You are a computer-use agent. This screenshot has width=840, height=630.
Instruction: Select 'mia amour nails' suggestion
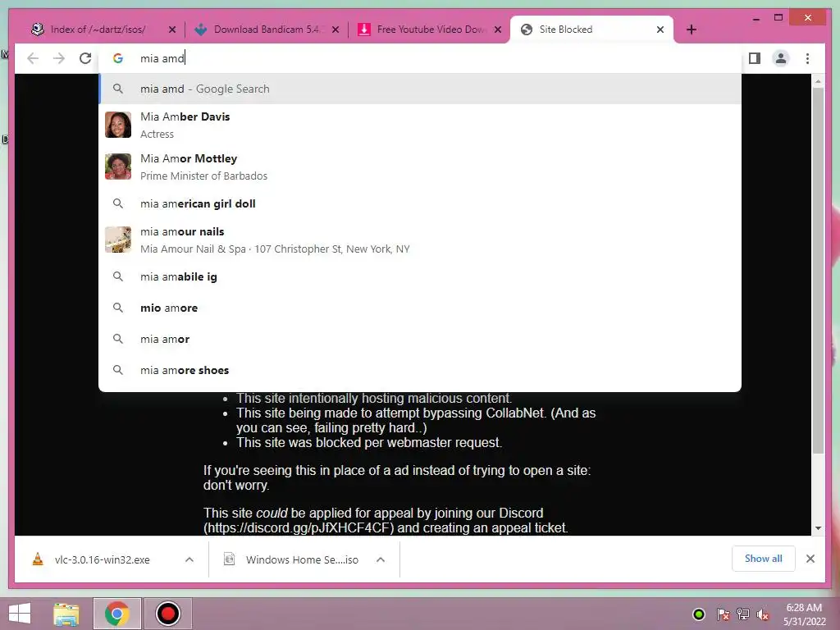coord(420,240)
